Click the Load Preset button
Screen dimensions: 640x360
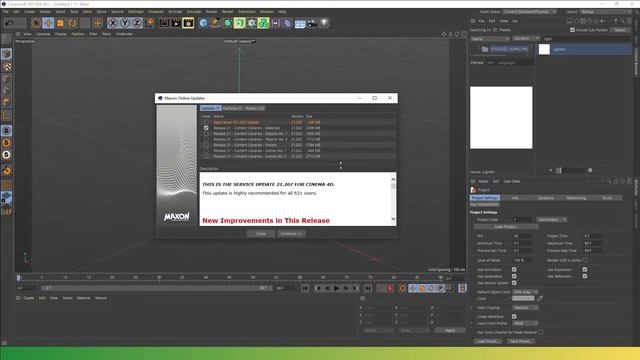coord(488,341)
